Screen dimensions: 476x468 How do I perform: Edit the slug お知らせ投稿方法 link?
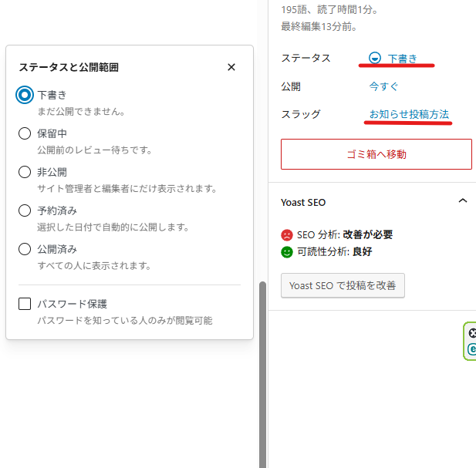(x=409, y=114)
